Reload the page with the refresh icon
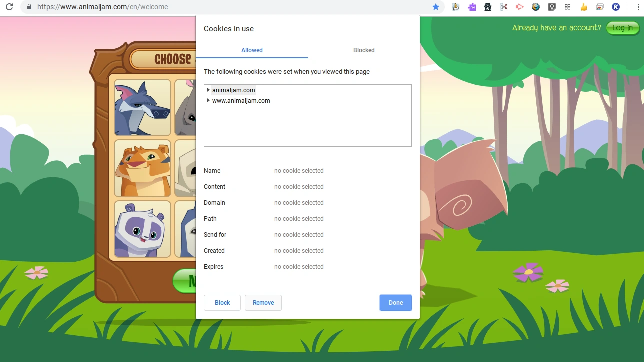644x362 pixels. (x=9, y=7)
